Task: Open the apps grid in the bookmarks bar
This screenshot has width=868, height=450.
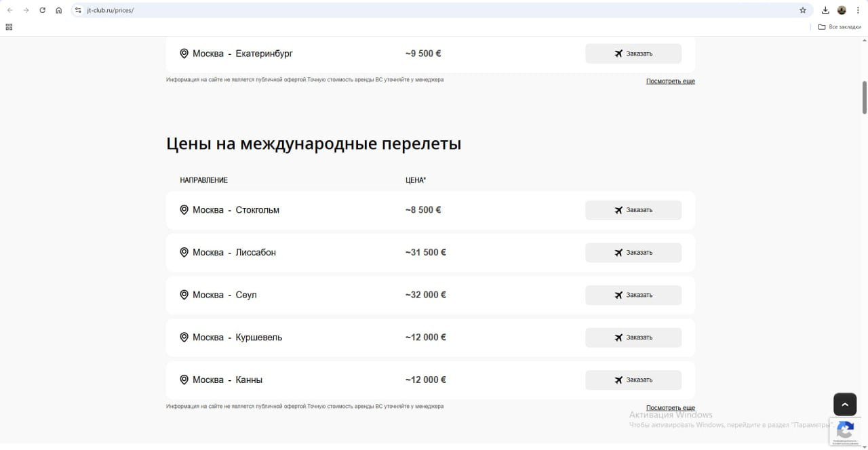Action: point(9,27)
